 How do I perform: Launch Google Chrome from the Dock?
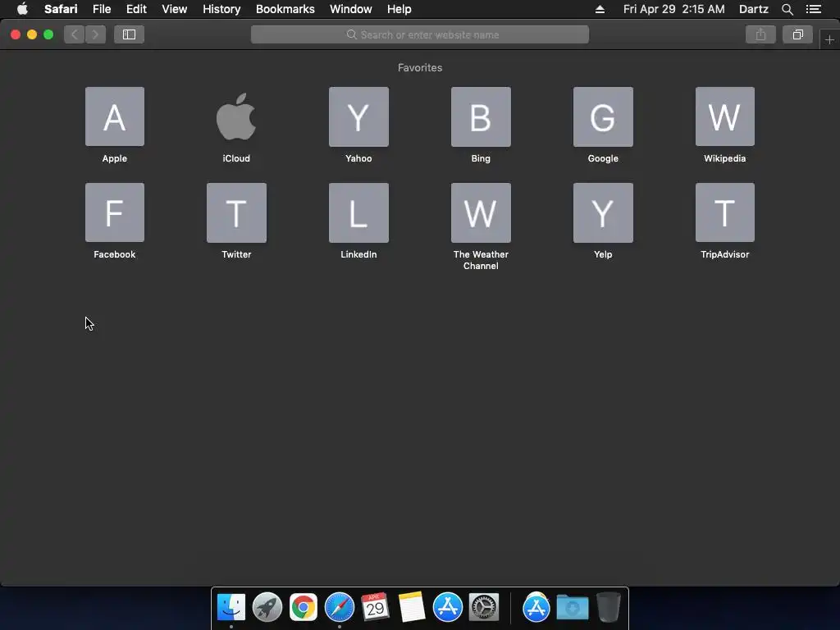[x=304, y=607]
